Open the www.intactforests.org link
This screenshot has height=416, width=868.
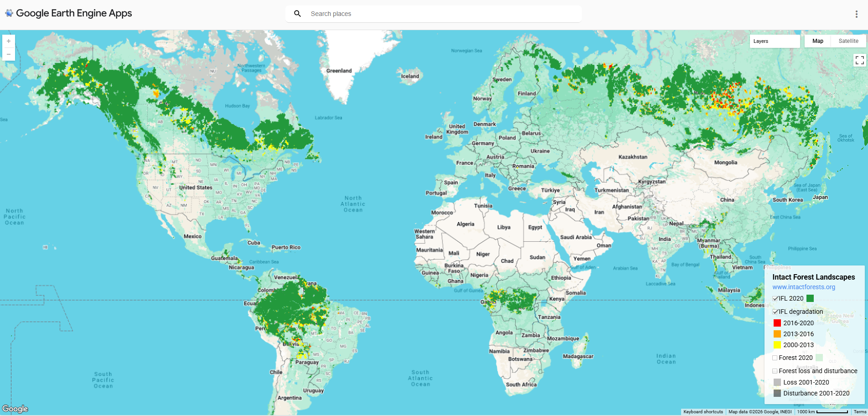tap(803, 287)
